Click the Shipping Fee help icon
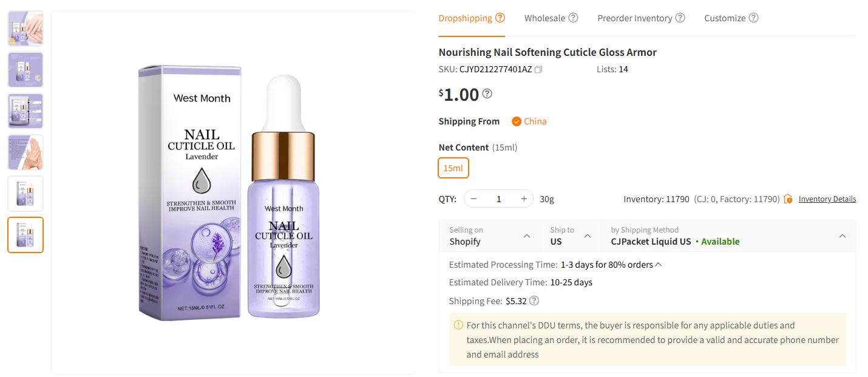This screenshot has width=868, height=377. click(x=534, y=301)
